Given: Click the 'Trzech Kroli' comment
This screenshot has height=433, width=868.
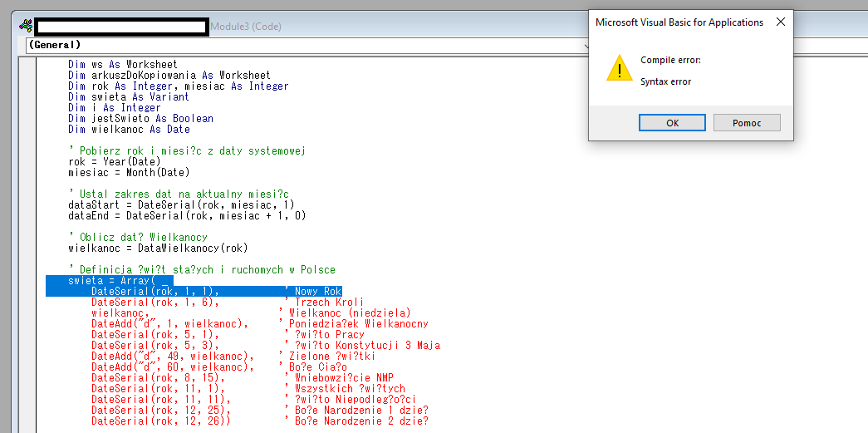Looking at the screenshot, I should click(324, 303).
